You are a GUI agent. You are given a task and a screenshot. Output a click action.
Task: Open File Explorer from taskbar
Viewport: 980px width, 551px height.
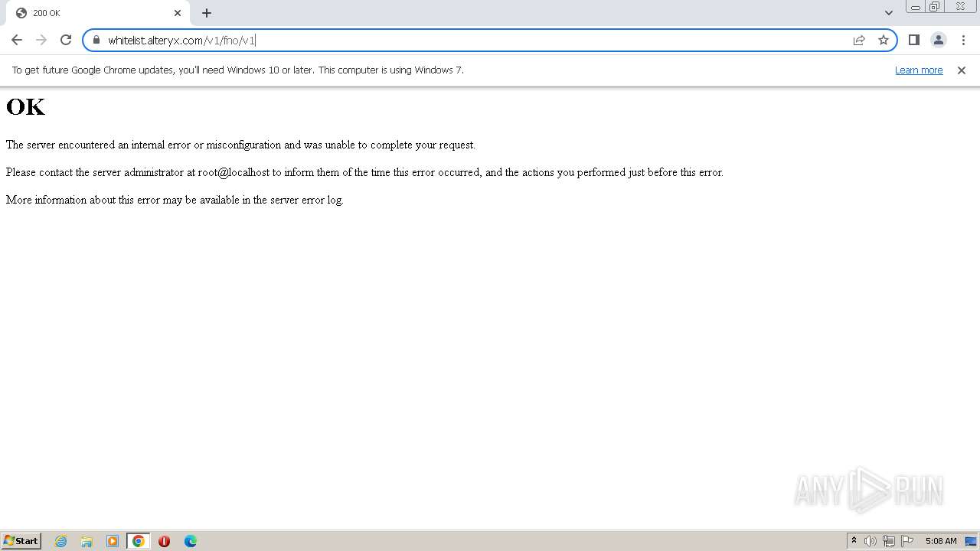pos(87,541)
